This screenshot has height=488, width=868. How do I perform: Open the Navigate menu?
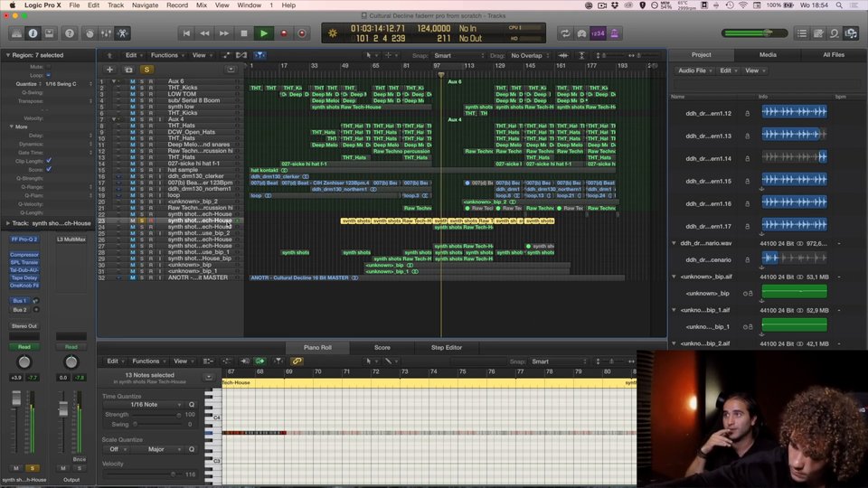click(x=145, y=5)
